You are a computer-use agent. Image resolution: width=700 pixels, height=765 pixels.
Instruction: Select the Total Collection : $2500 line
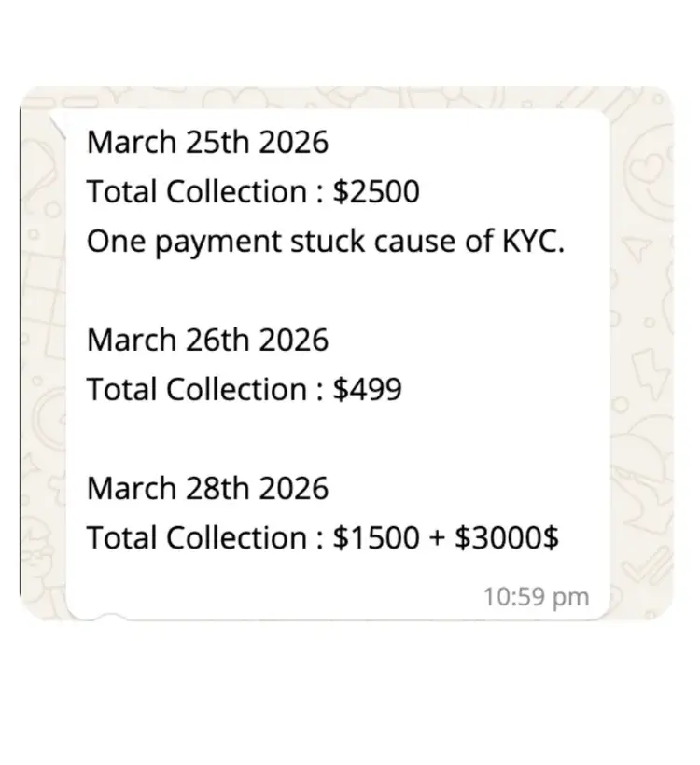point(253,191)
